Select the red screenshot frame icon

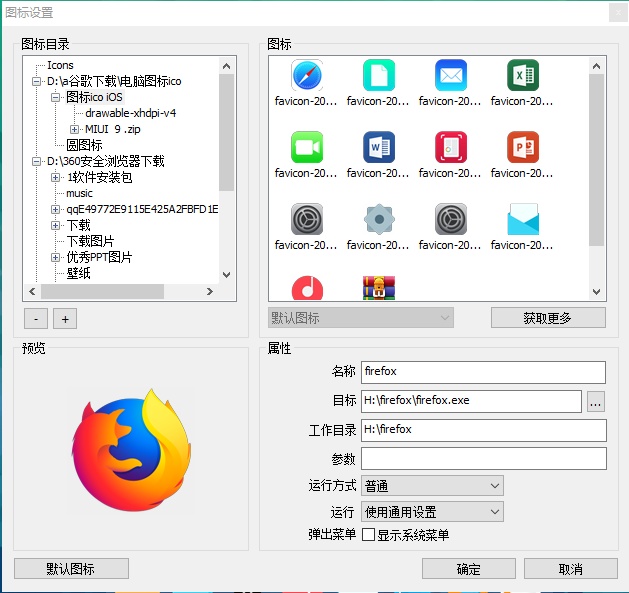pyautogui.click(x=451, y=147)
